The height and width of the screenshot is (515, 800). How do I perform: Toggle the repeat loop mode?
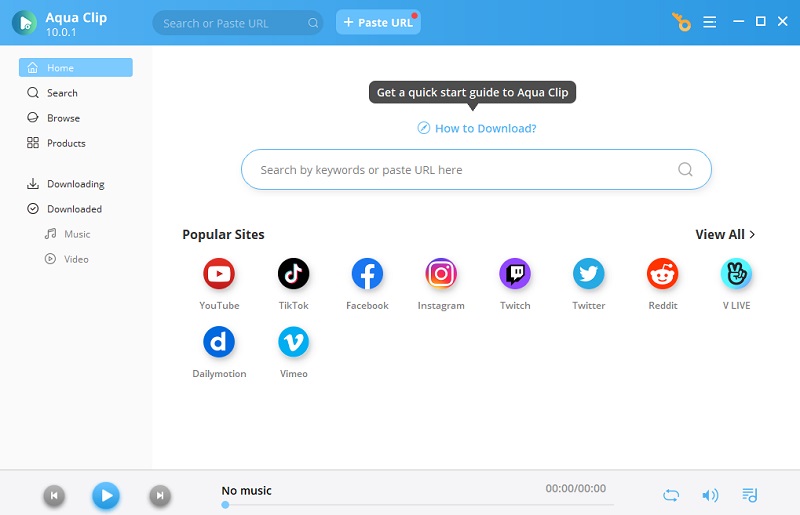pyautogui.click(x=671, y=495)
